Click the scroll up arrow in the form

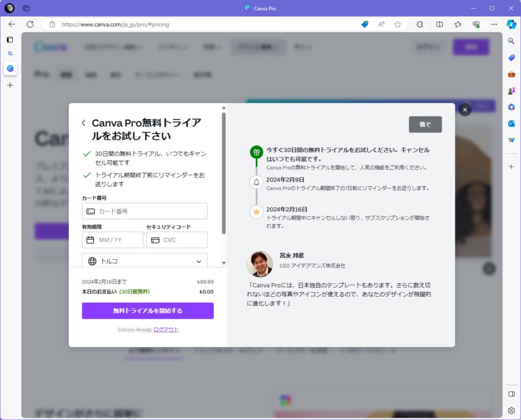coord(224,108)
